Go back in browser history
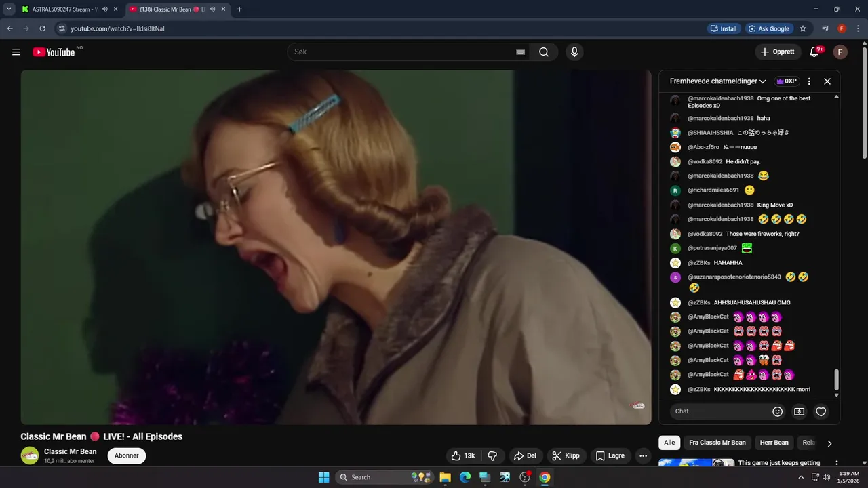868x488 pixels. coord(10,28)
